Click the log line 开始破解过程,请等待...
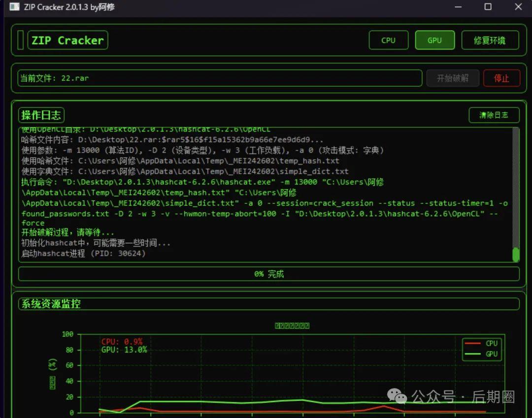 coord(67,232)
